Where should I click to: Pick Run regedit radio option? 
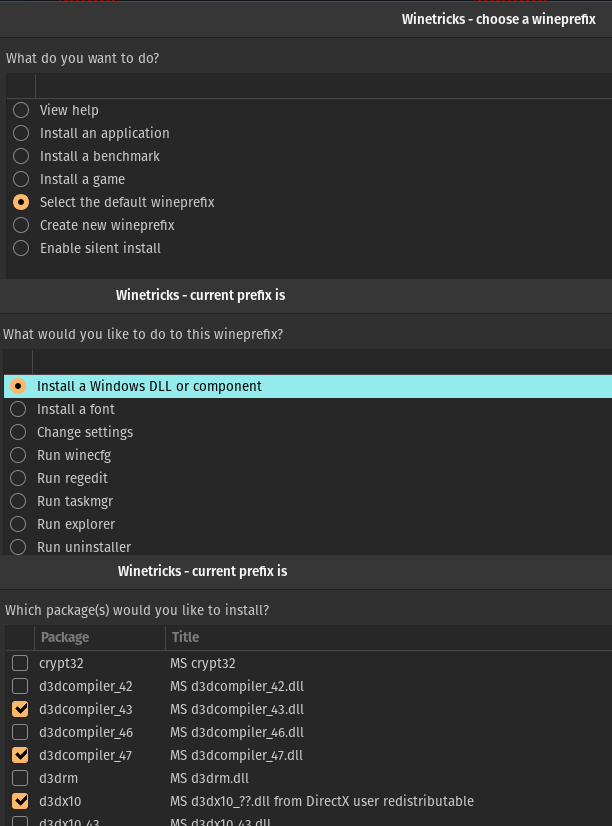[18, 478]
